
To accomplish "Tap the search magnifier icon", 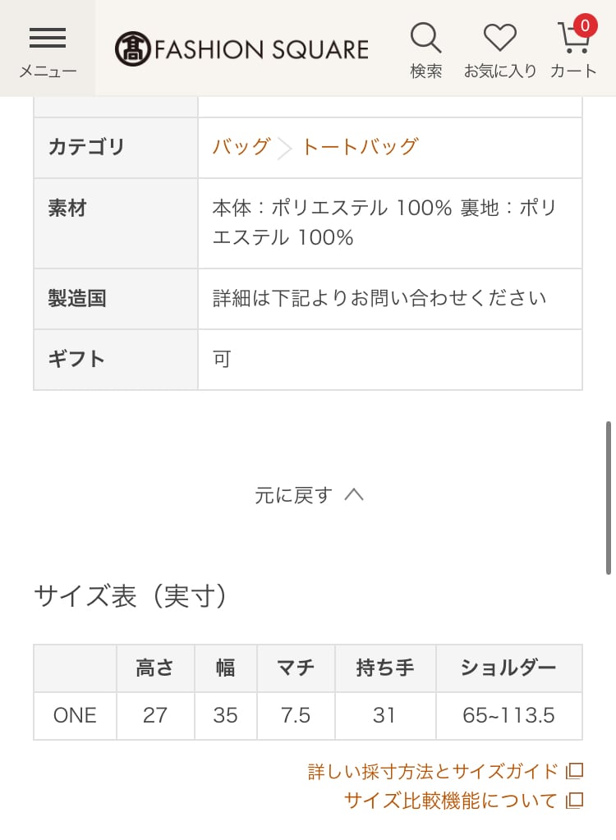I will pos(425,38).
